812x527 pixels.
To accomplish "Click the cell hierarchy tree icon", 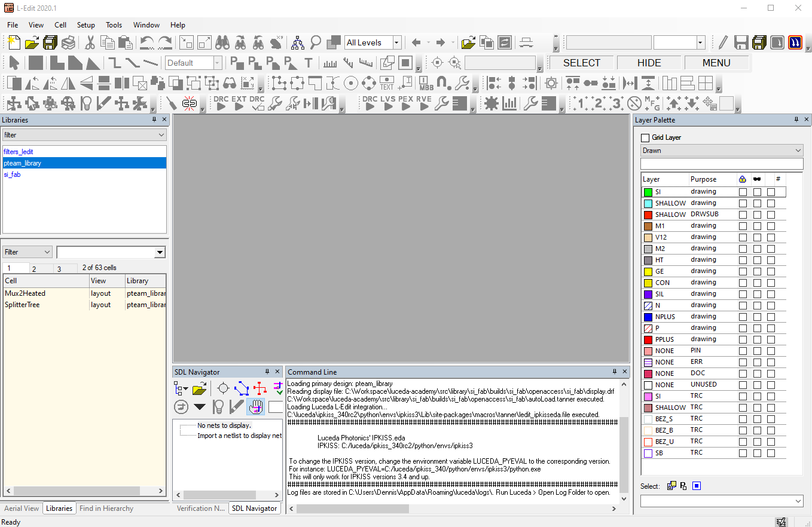I will coord(297,42).
